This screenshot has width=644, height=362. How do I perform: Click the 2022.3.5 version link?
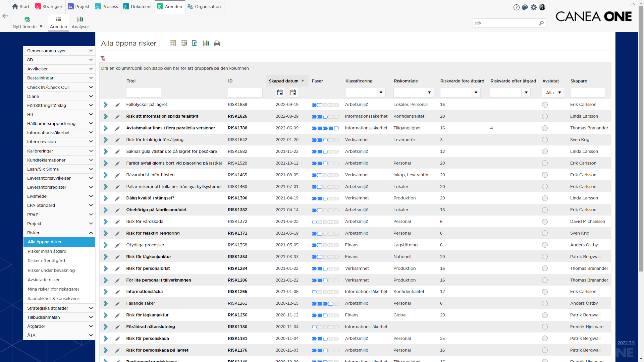pos(626,343)
